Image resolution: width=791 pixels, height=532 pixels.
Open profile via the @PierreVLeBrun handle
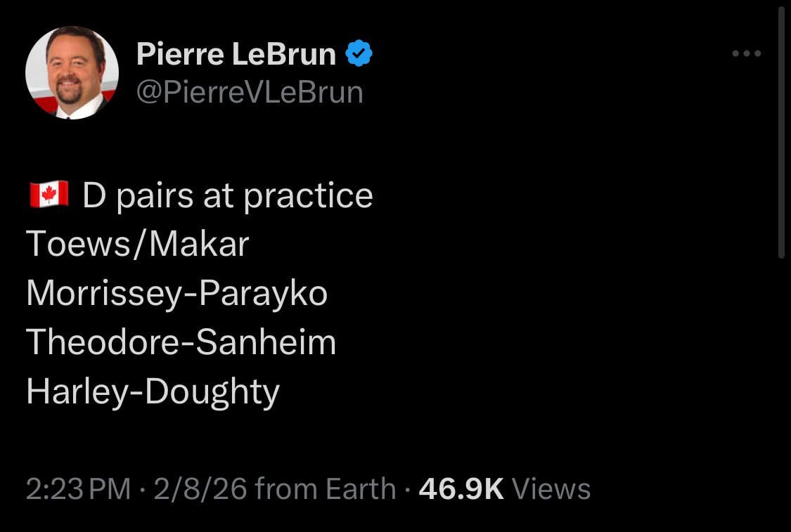click(x=251, y=91)
